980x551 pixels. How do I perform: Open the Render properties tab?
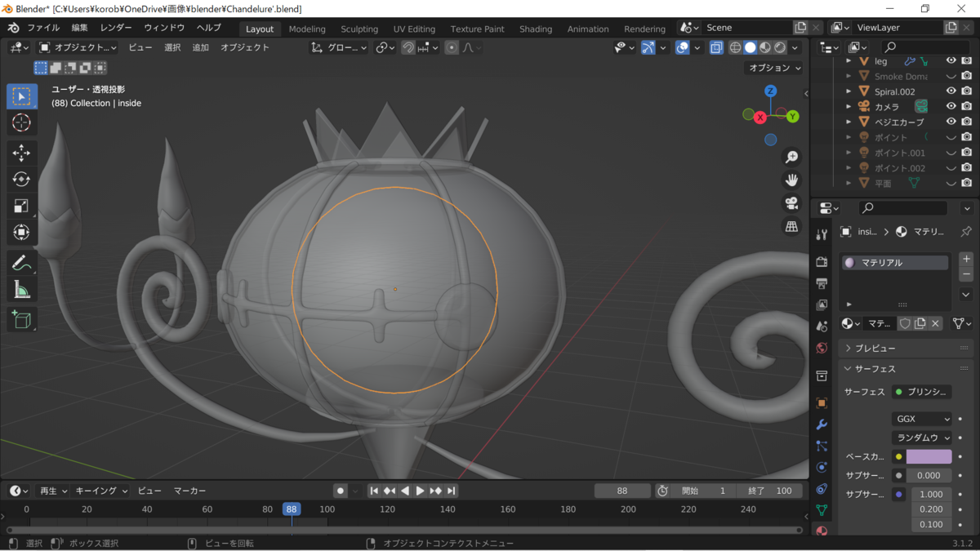pyautogui.click(x=822, y=261)
